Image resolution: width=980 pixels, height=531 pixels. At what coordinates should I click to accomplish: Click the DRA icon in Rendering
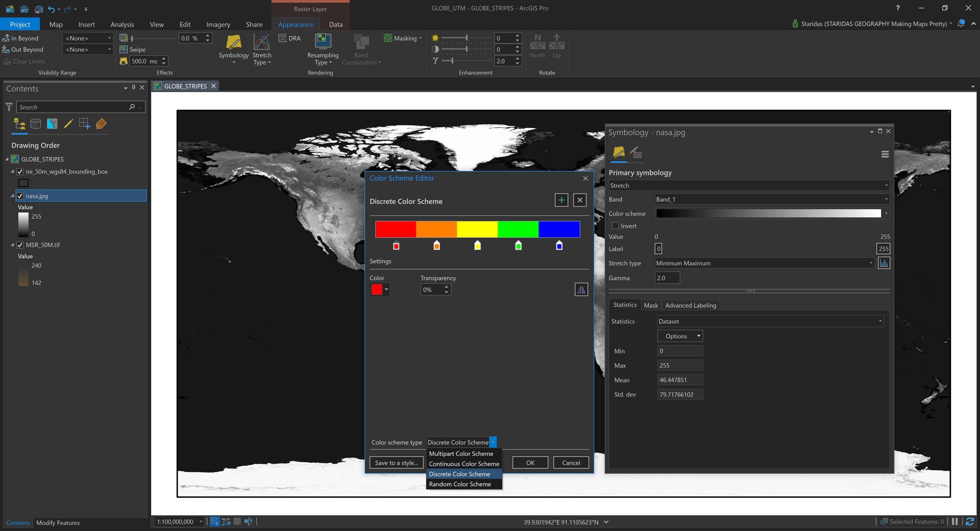coord(283,38)
